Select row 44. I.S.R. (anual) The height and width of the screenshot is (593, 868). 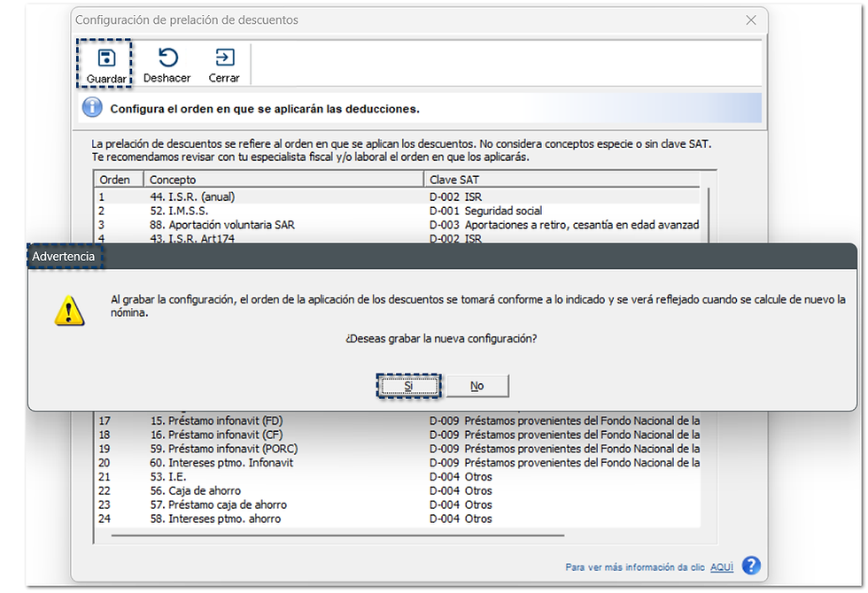pos(398,196)
